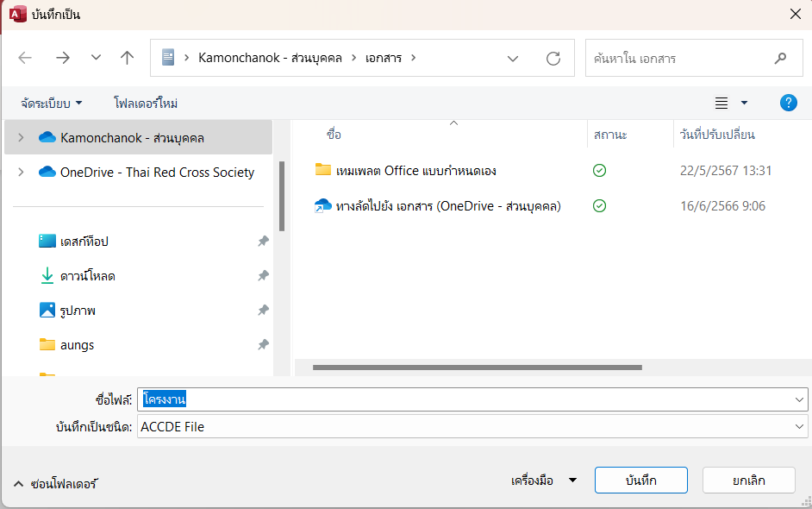Screen dimensions: 812x509
Task: Select the Desktop (เดสก์ท็อป) quick access item
Action: (x=84, y=242)
